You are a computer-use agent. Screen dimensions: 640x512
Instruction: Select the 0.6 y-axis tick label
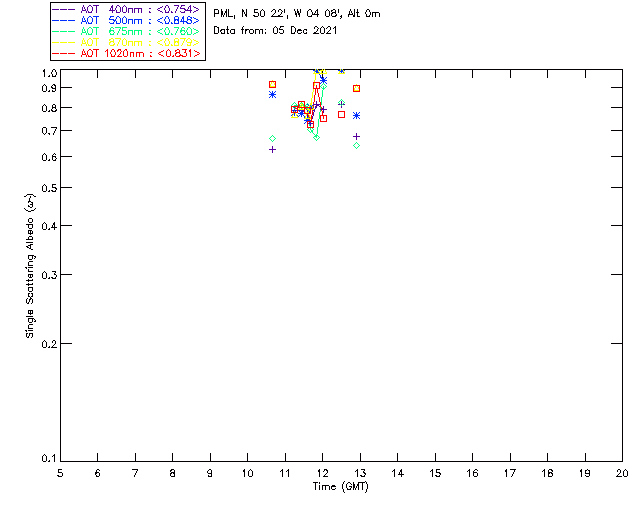tap(49, 157)
